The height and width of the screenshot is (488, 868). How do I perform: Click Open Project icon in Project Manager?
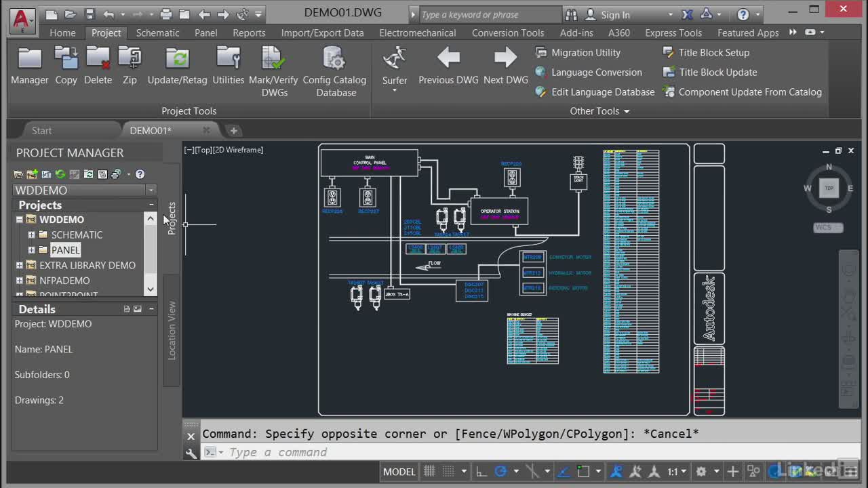click(18, 174)
